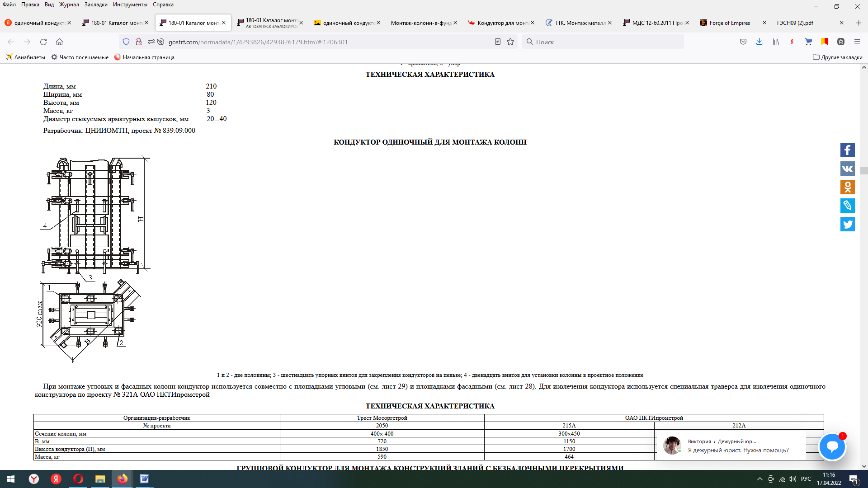Share page on LiveJournal pencil icon
Screen dimensions: 868x488
[x=848, y=206]
